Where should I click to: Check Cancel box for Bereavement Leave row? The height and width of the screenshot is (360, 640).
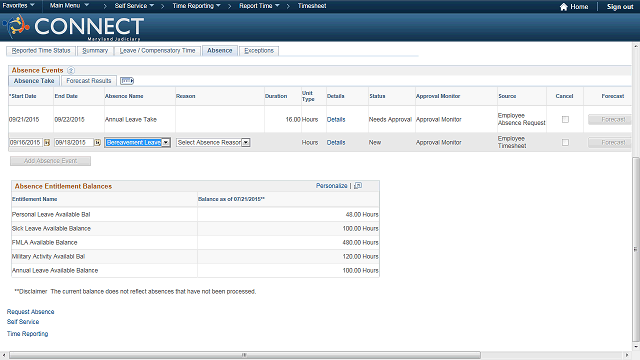pos(565,142)
